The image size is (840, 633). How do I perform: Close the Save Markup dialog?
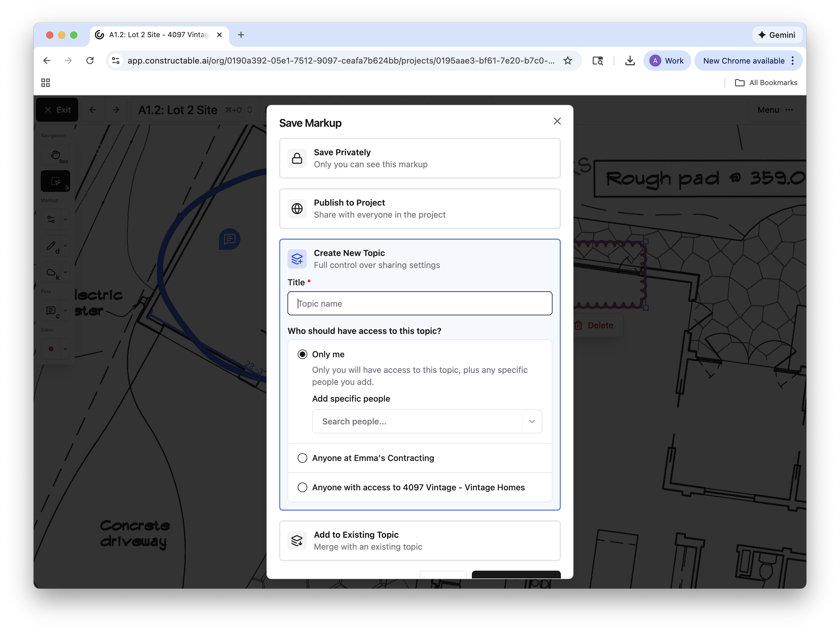click(x=557, y=121)
